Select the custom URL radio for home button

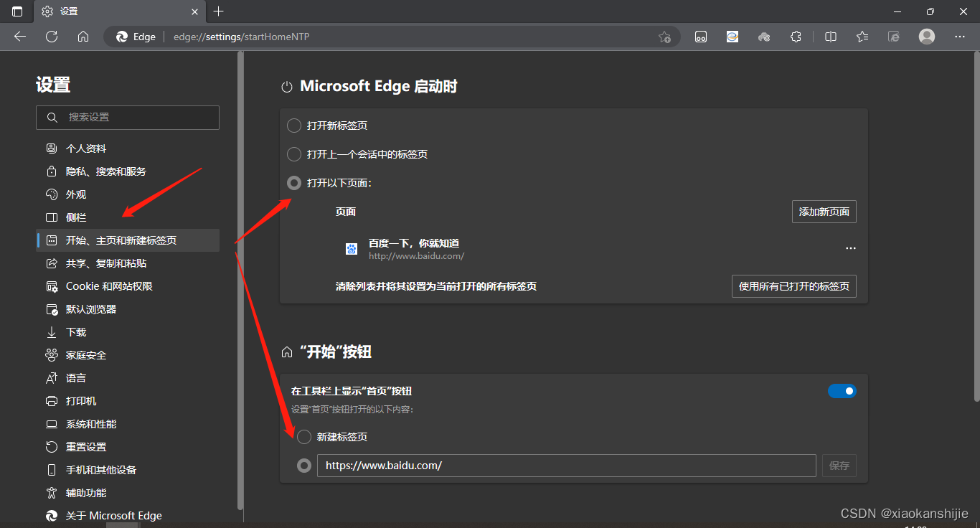(304, 466)
